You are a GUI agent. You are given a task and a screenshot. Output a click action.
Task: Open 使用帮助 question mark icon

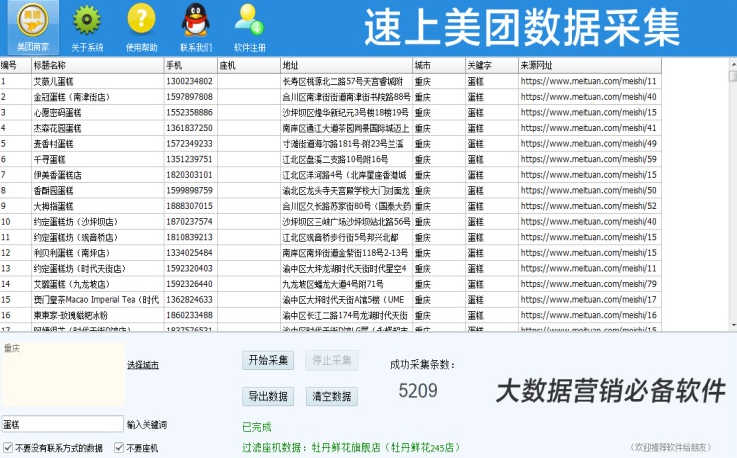coord(141,22)
